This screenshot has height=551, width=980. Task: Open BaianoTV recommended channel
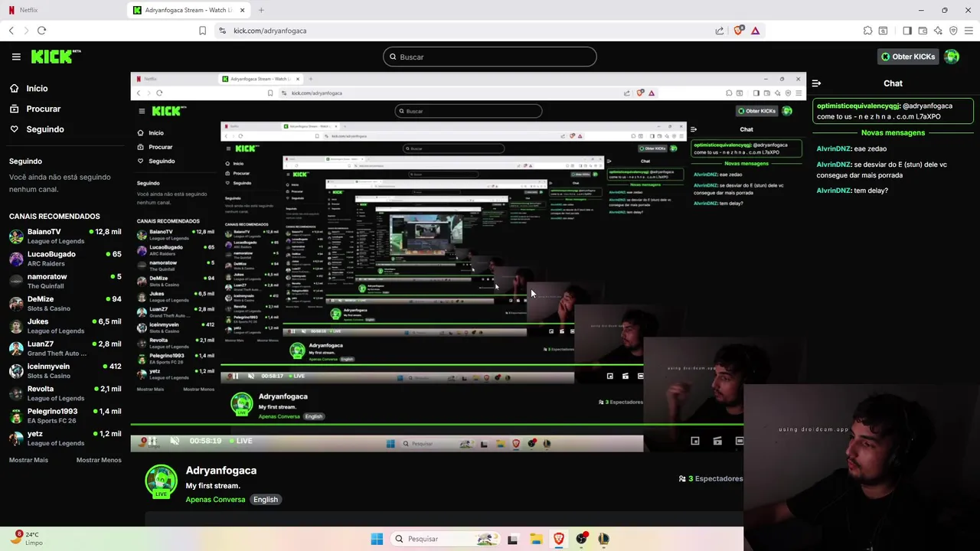65,236
